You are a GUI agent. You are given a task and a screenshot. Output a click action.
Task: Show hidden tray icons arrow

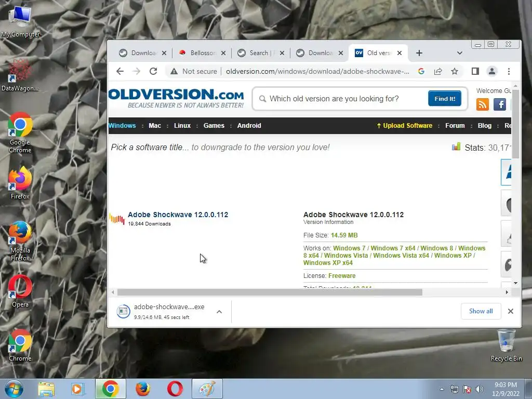[x=442, y=389]
